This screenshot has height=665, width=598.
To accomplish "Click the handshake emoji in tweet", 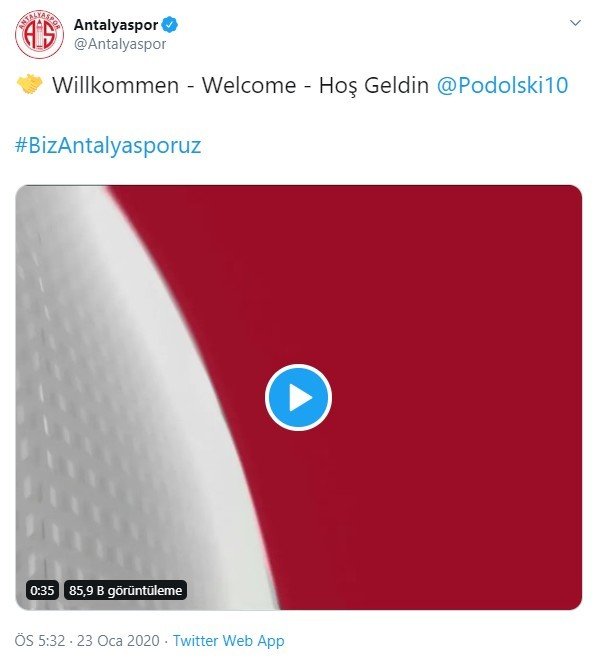I will (29, 84).
